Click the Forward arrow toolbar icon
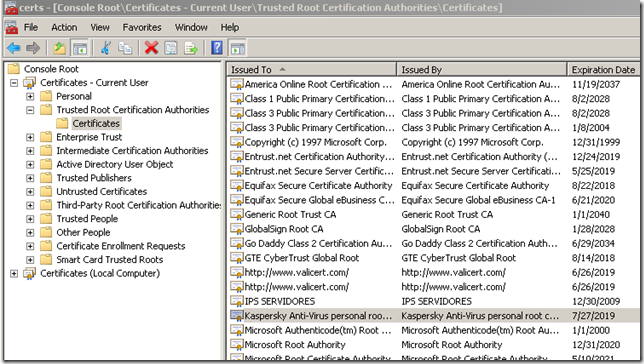The width and height of the screenshot is (644, 364). (33, 48)
